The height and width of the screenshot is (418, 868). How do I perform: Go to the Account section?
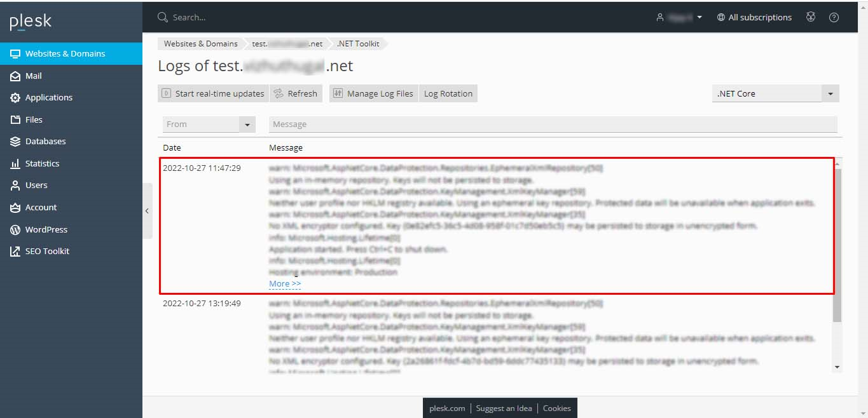coord(71,207)
